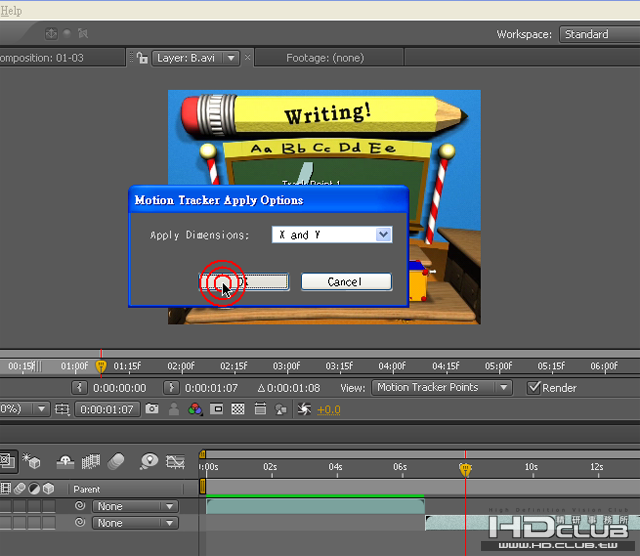
Task: Toggle first layer's motion blur switch
Action: pos(20,506)
